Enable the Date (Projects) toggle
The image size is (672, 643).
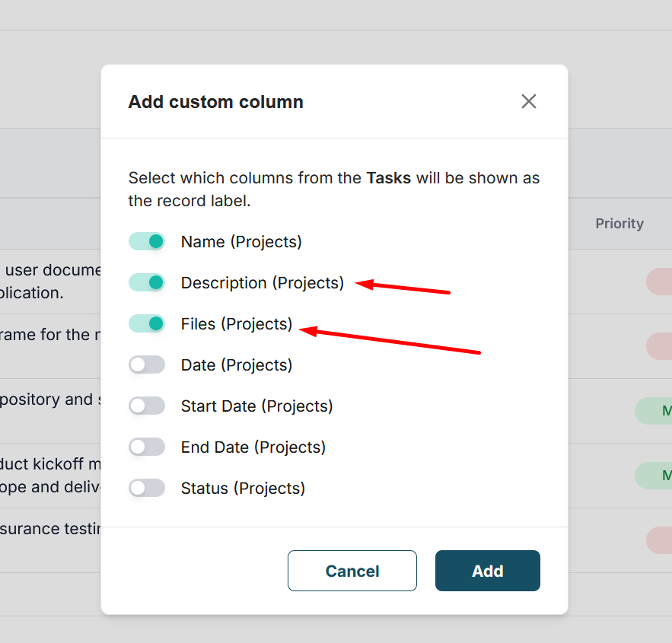[x=147, y=365]
